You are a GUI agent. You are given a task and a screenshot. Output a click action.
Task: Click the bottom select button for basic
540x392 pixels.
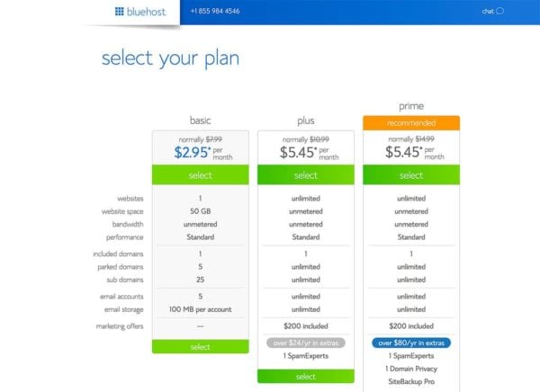(x=200, y=347)
